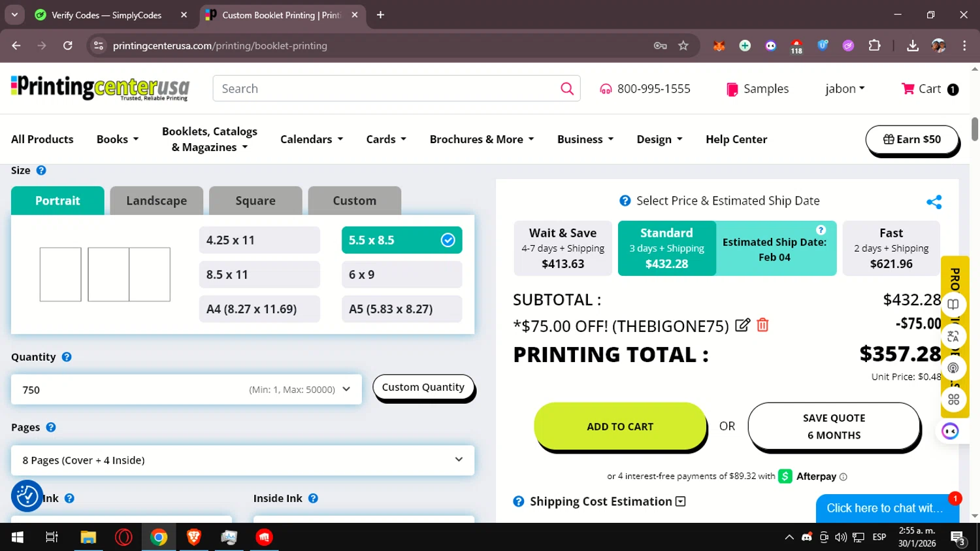
Task: Click the Samples document icon
Action: (x=732, y=90)
